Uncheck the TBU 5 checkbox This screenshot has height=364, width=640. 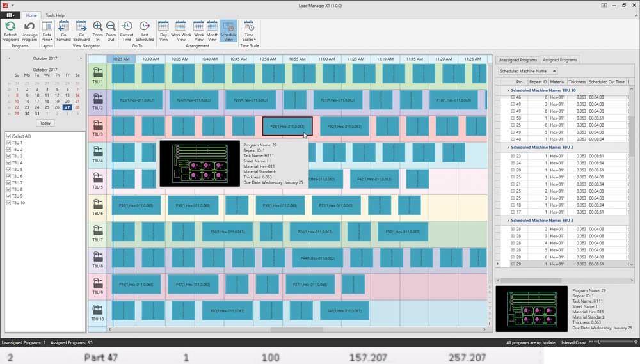tap(8, 170)
